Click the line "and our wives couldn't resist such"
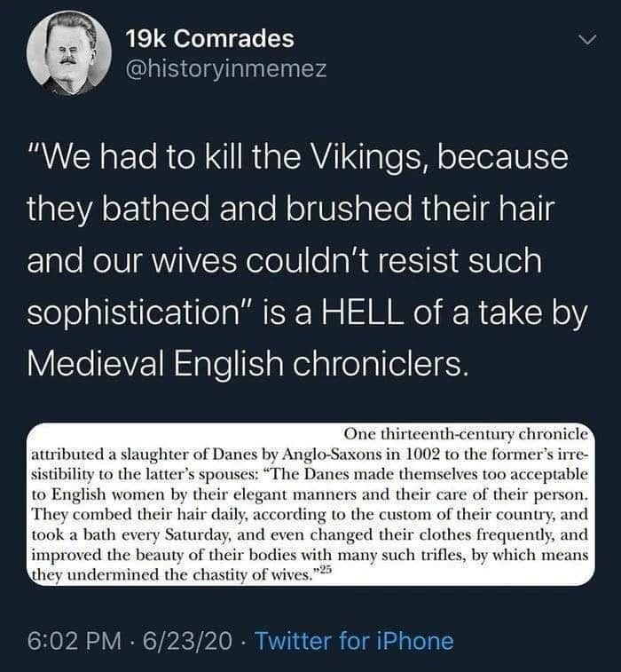621x672 pixels. (x=285, y=261)
